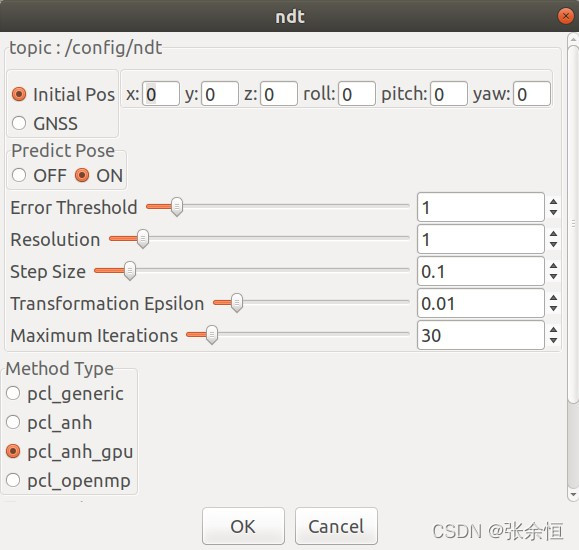Screen dimensions: 579x550
Task: Click the Transformation Epsilon value box
Action: coord(481,303)
